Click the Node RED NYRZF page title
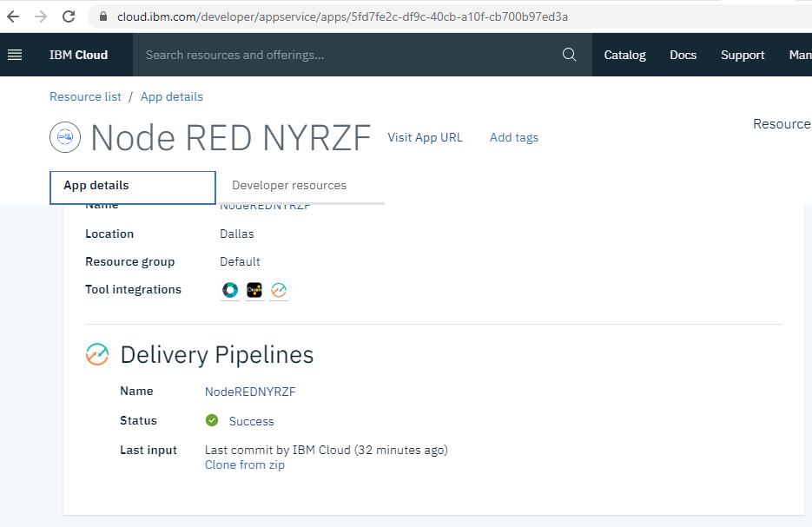This screenshot has height=527, width=812. [x=231, y=138]
